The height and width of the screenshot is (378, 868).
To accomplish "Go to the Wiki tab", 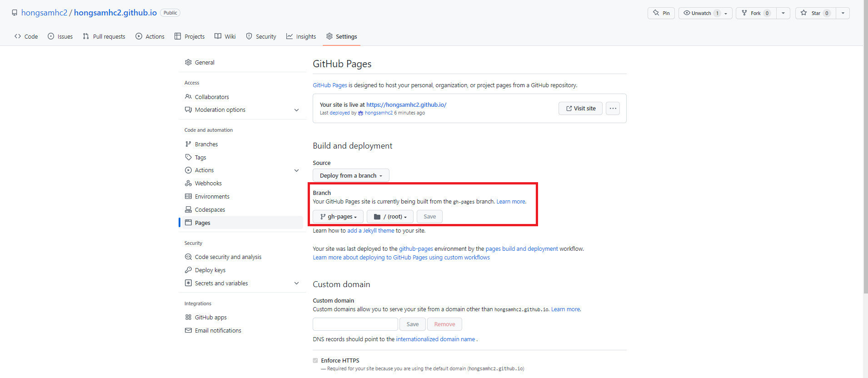I will click(225, 36).
